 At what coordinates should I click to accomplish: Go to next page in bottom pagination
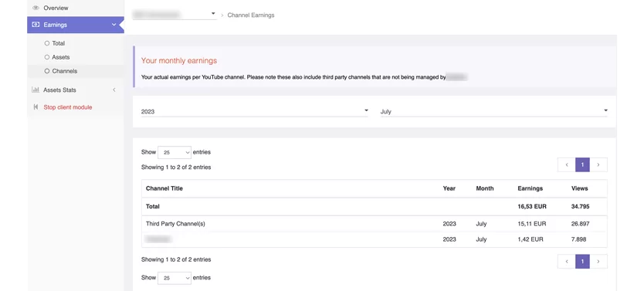point(598,262)
